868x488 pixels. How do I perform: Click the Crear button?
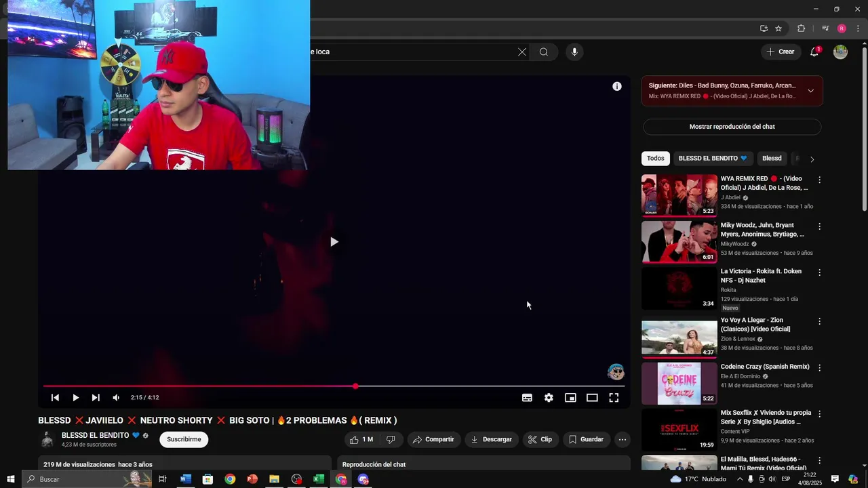click(x=781, y=52)
